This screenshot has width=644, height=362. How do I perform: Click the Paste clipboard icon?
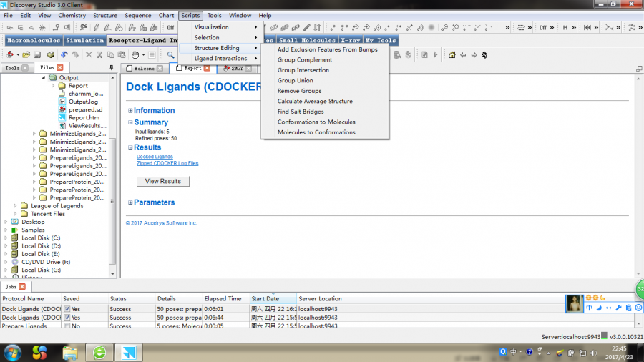coord(122,54)
